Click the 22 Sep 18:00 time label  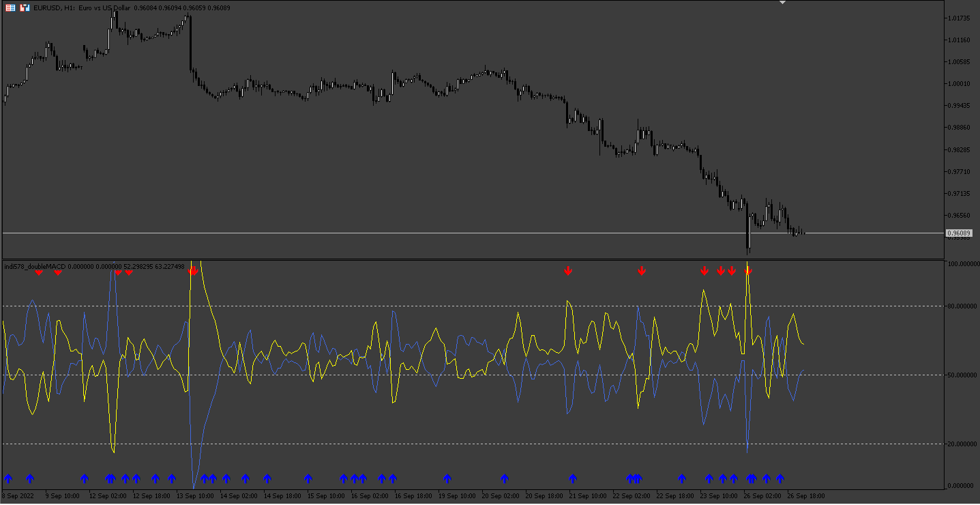(675, 497)
